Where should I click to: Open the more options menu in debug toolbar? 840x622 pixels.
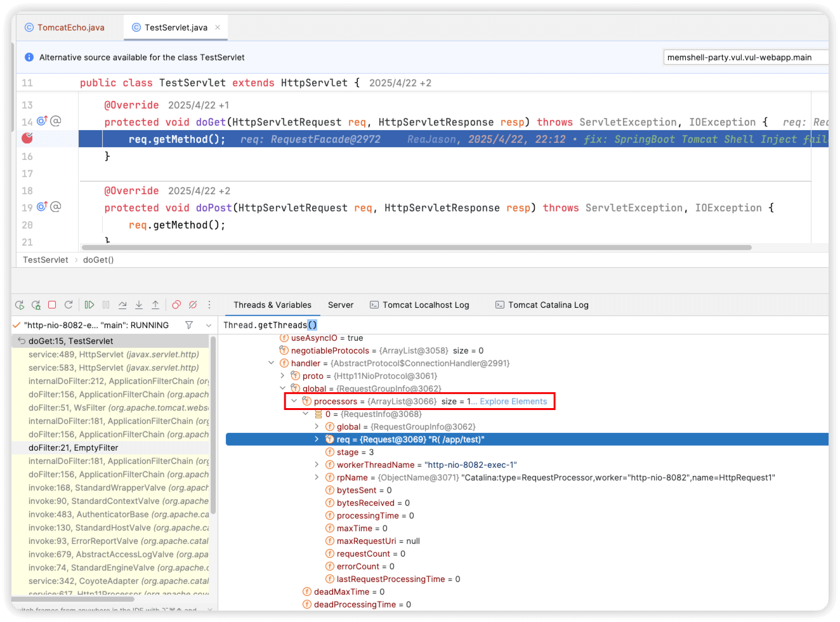[x=209, y=305]
